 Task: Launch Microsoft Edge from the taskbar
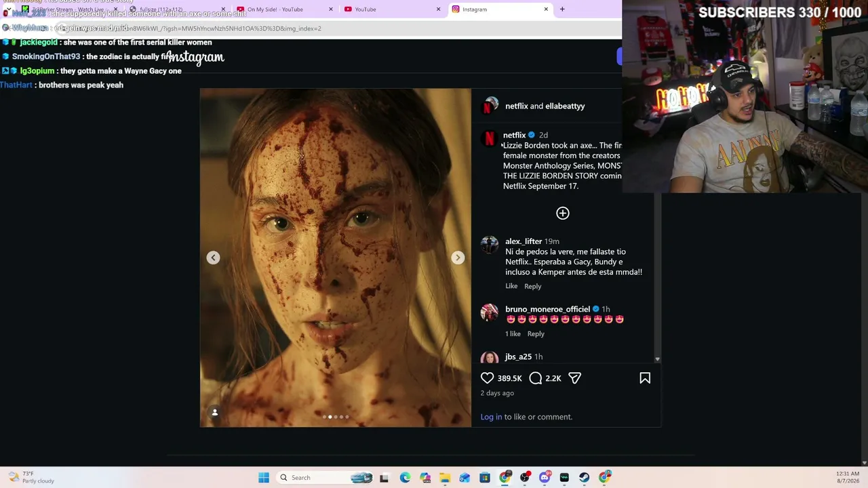[405, 478]
